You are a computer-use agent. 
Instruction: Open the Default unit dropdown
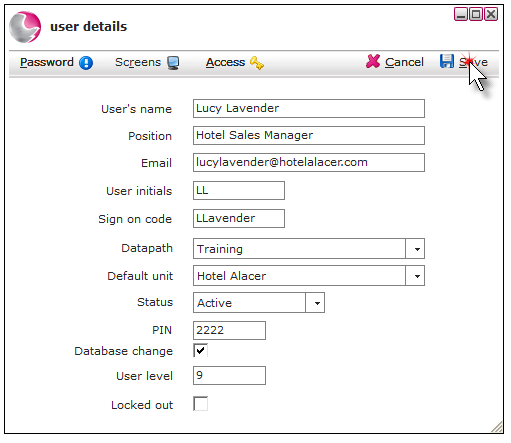(415, 276)
